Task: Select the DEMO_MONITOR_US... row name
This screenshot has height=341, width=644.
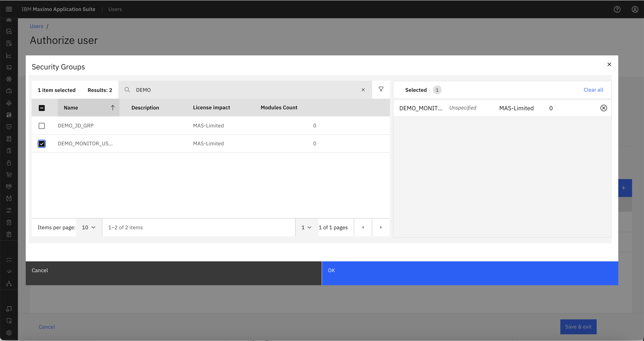Action: click(85, 144)
